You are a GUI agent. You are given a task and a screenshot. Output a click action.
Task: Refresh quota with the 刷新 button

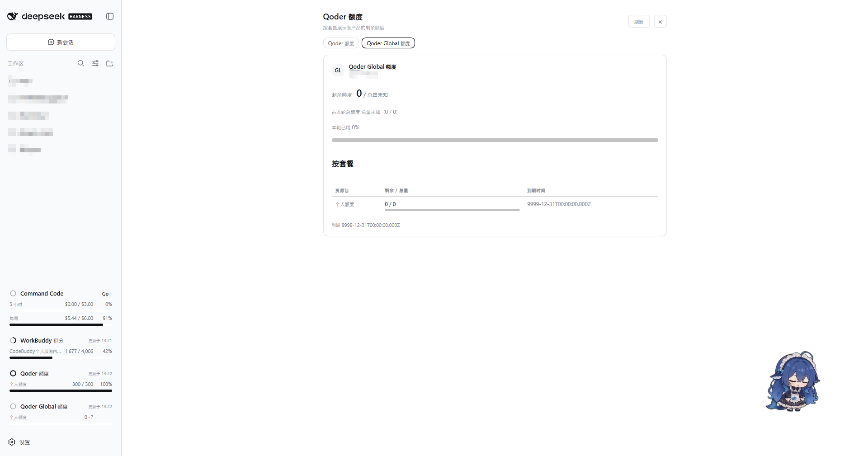639,22
